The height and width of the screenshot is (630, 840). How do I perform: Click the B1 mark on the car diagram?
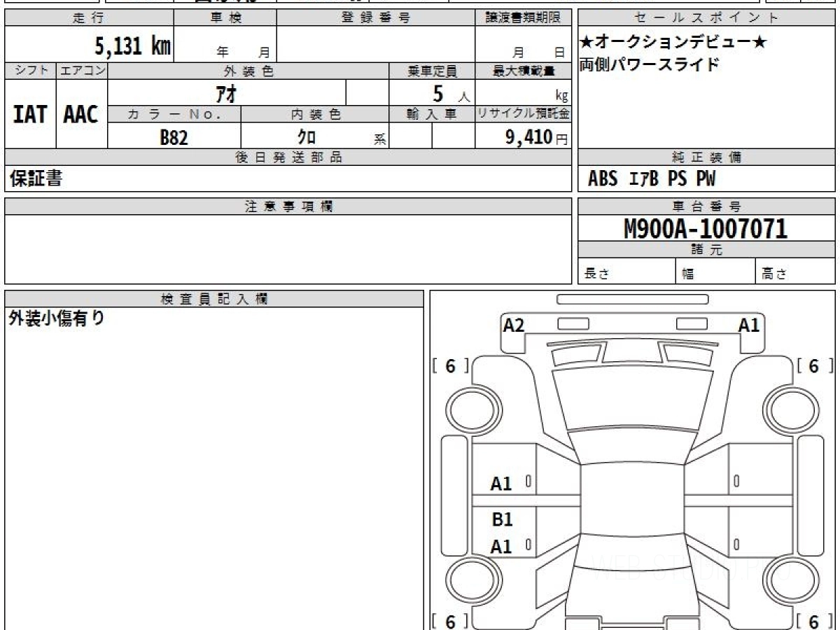click(503, 519)
